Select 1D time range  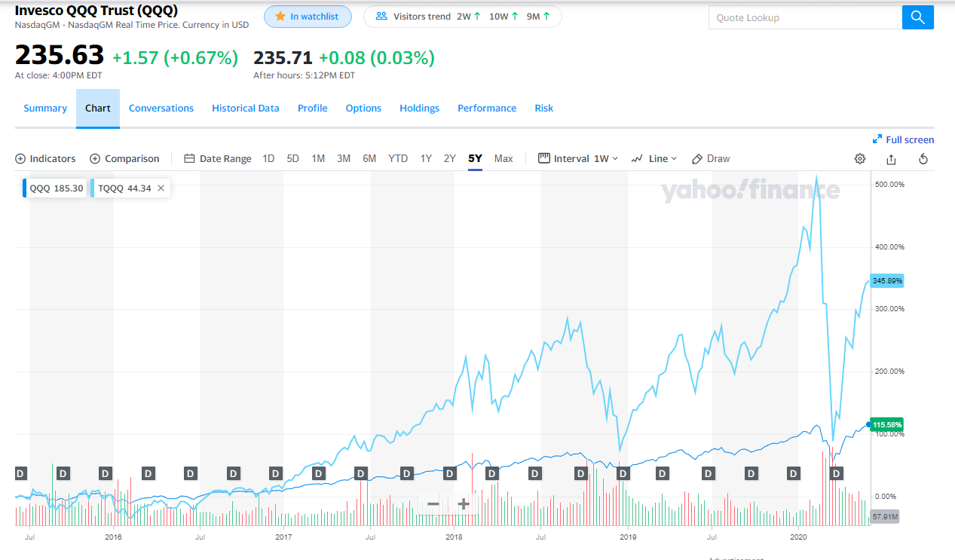[268, 159]
